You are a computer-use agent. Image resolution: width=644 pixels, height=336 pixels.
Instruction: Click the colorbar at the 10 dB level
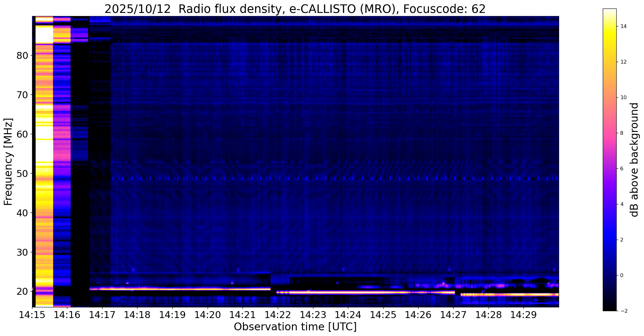(609, 98)
